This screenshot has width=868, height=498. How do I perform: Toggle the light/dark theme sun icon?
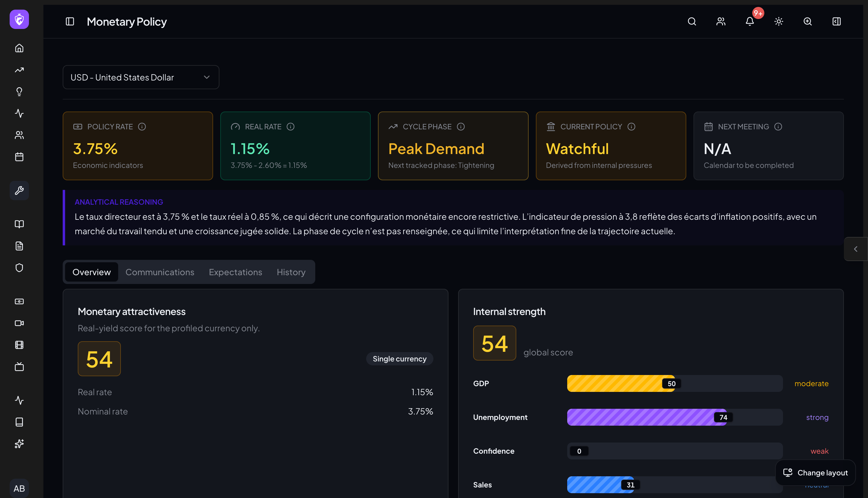pyautogui.click(x=778, y=21)
